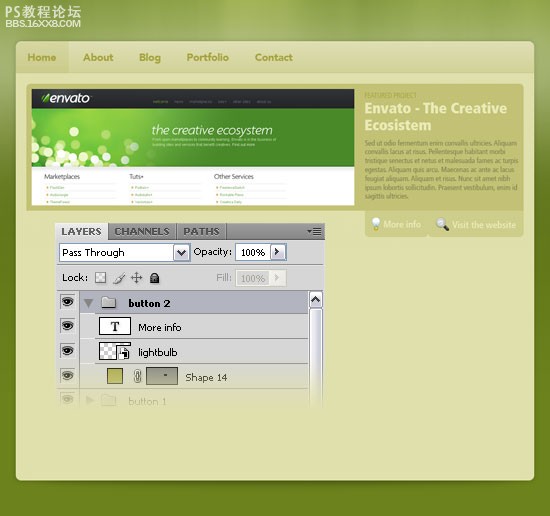
Task: Click the Shape 14 color fill thumbnail
Action: [x=115, y=376]
